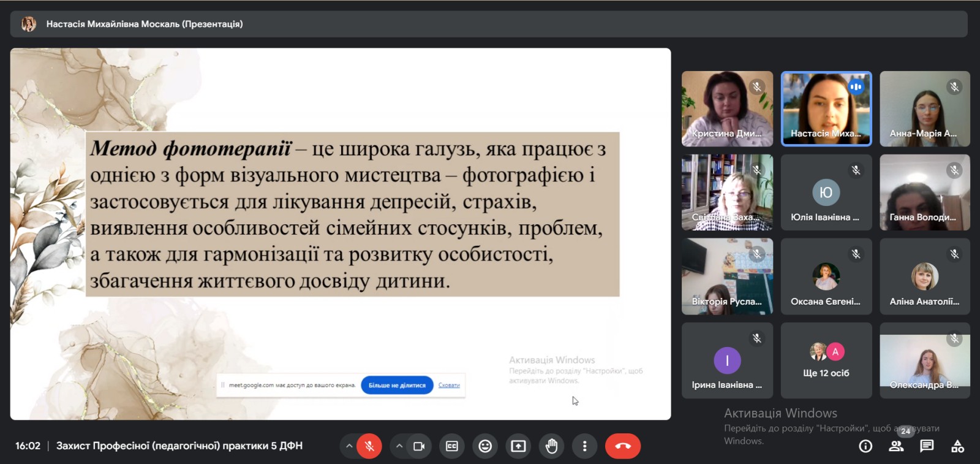Click muted mic icon on Олександра В... tile
Viewport: 980px width, 464px height.
954,338
